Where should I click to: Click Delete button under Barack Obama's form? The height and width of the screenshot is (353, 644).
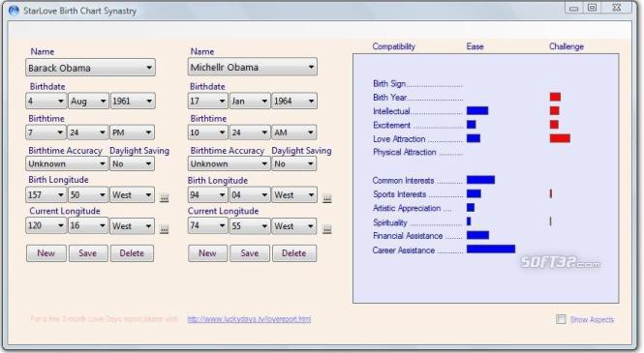click(132, 253)
